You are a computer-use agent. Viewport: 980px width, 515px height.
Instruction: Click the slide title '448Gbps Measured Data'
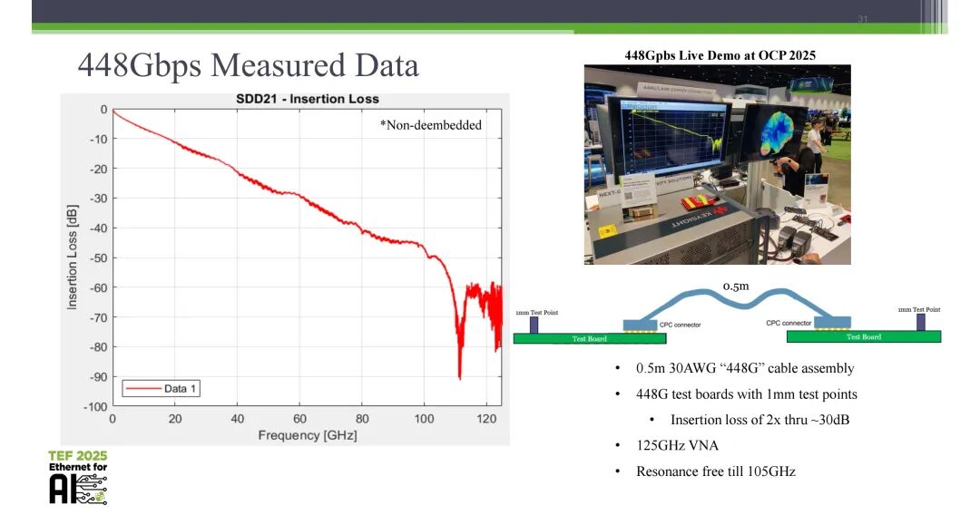pos(248,65)
